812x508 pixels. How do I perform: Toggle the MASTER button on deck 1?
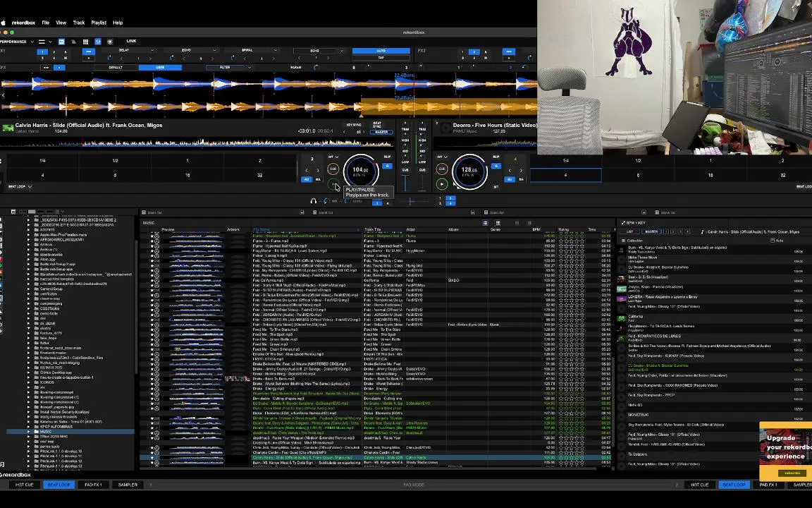(x=381, y=132)
